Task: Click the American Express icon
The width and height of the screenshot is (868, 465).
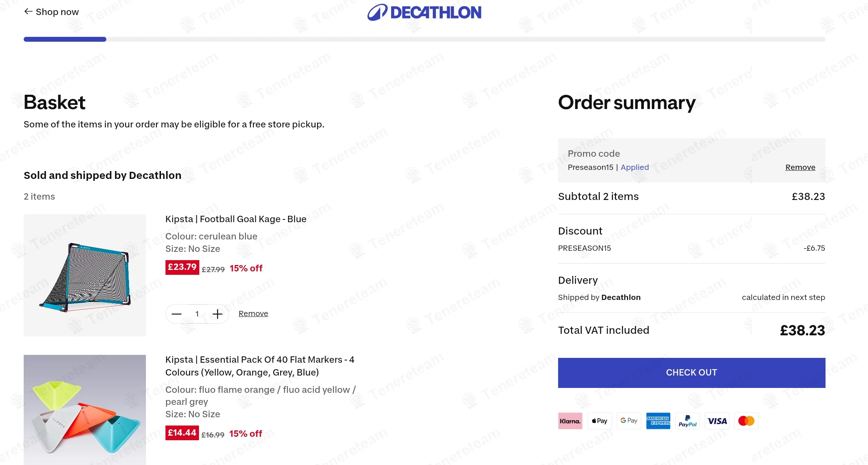Action: pyautogui.click(x=658, y=421)
